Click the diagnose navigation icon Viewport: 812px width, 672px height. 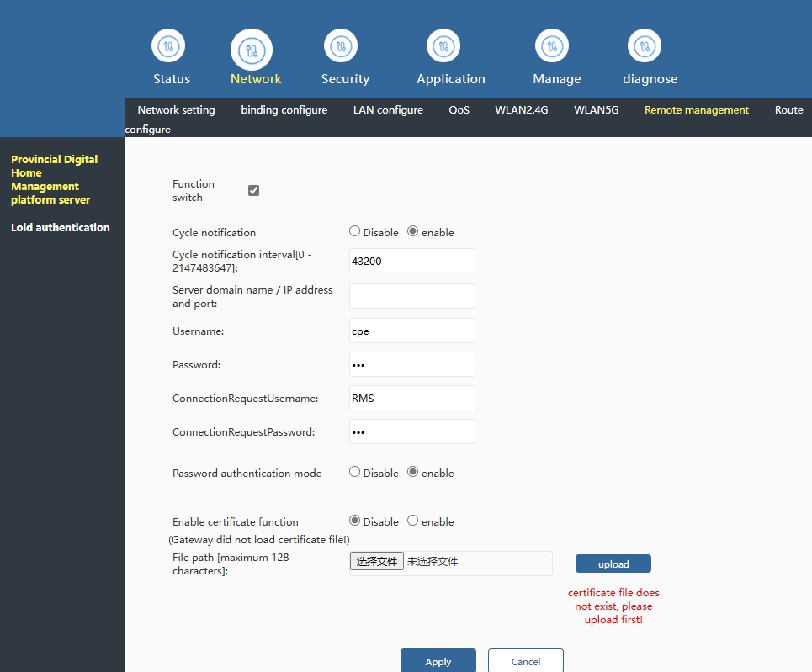pyautogui.click(x=645, y=45)
